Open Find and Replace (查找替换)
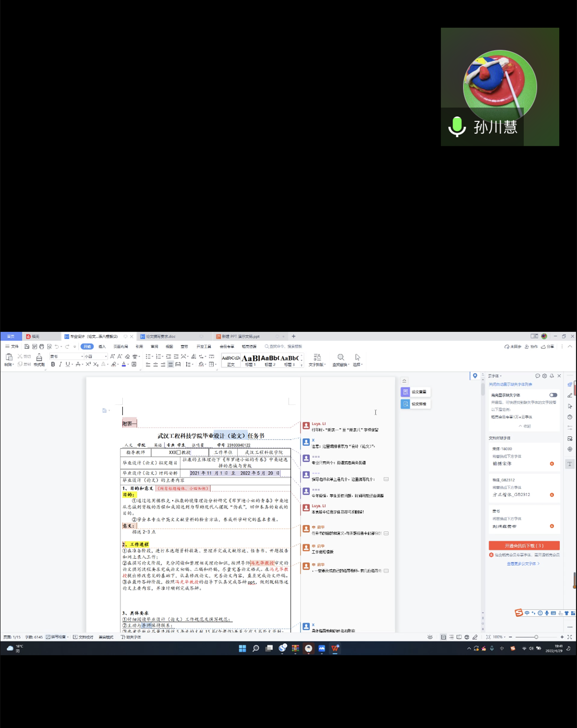 [340, 360]
